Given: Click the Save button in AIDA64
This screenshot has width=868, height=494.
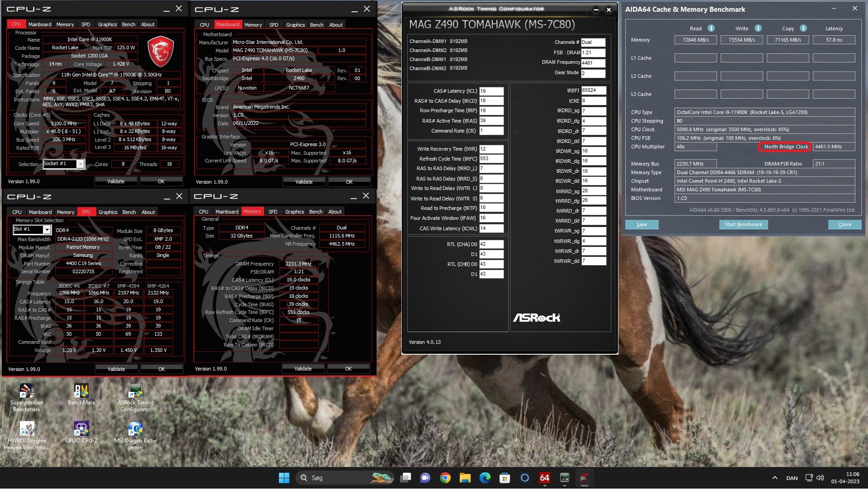Looking at the screenshot, I should (642, 224).
